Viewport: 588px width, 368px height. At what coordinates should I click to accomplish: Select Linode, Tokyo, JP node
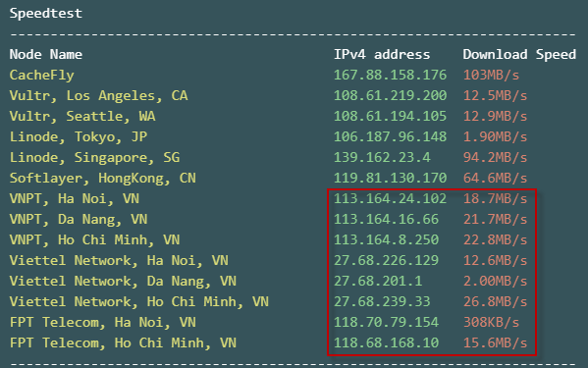pyautogui.click(x=79, y=137)
